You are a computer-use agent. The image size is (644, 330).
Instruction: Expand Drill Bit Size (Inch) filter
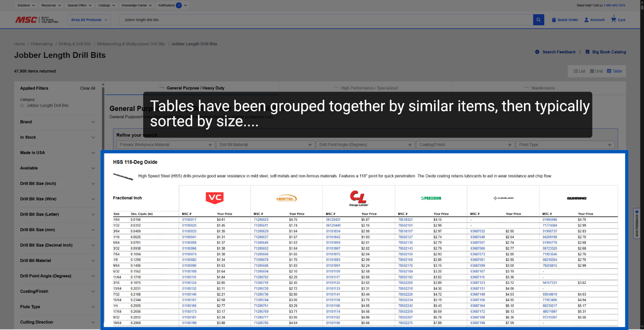click(57, 184)
